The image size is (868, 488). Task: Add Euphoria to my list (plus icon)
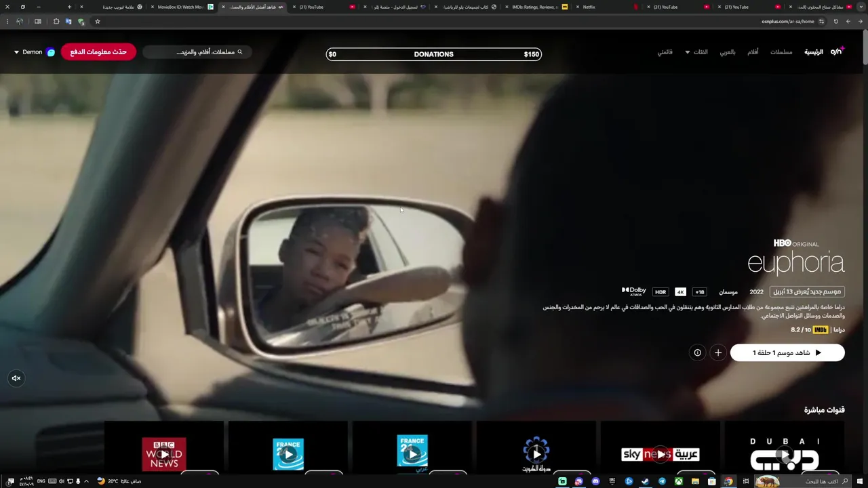(x=718, y=352)
